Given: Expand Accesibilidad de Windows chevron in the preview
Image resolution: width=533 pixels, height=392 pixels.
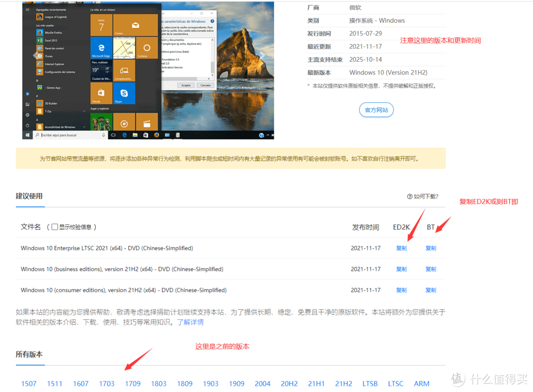Looking at the screenshot, I should click(84, 127).
